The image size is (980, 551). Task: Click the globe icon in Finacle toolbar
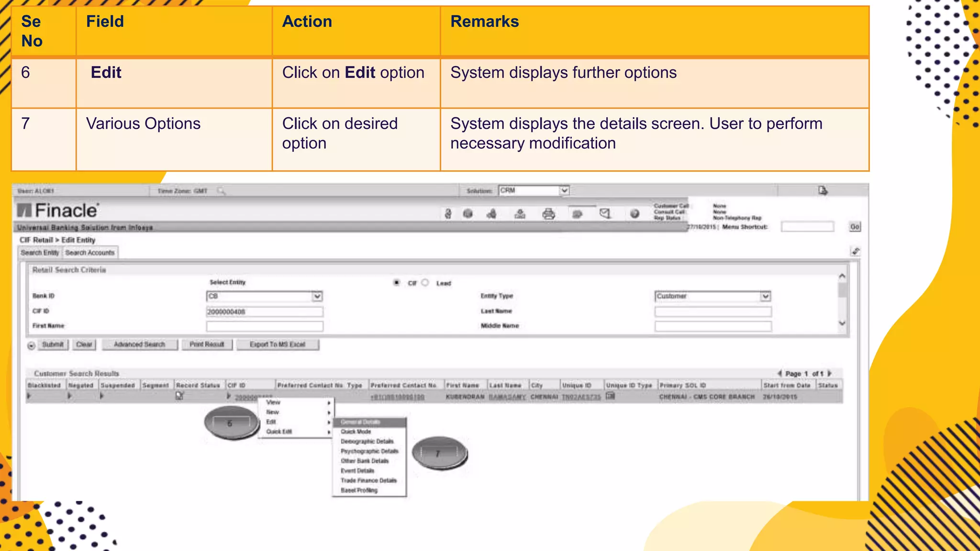(468, 214)
